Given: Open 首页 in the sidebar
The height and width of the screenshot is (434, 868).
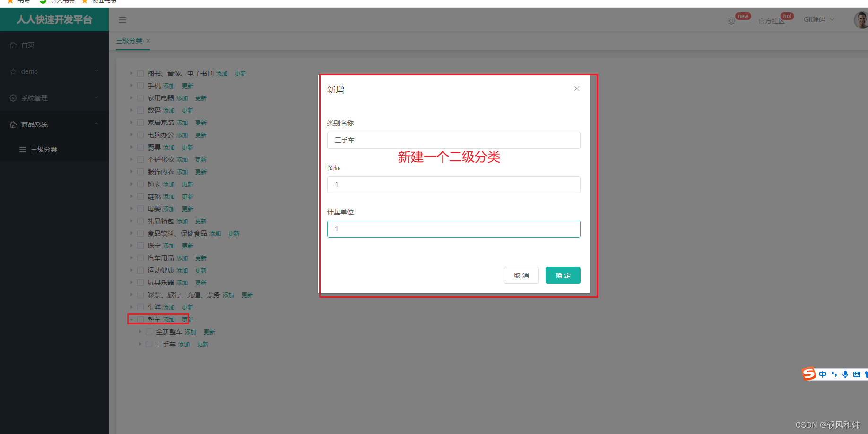Looking at the screenshot, I should coord(54,45).
